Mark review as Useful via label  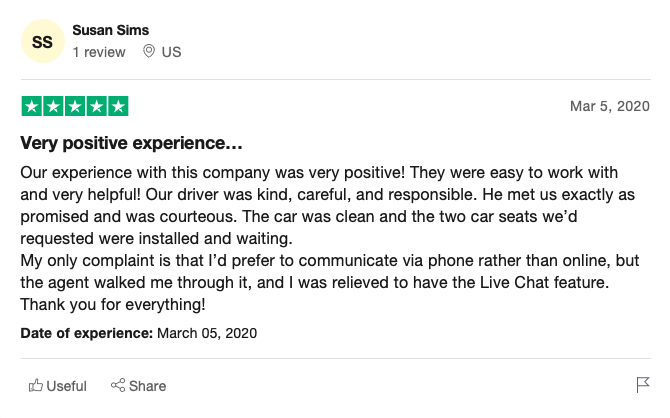click(66, 386)
